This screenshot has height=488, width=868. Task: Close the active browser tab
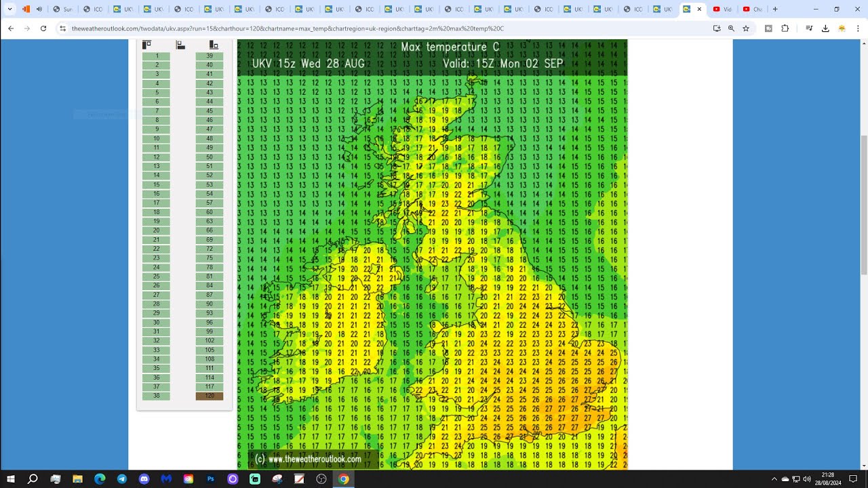[699, 9]
